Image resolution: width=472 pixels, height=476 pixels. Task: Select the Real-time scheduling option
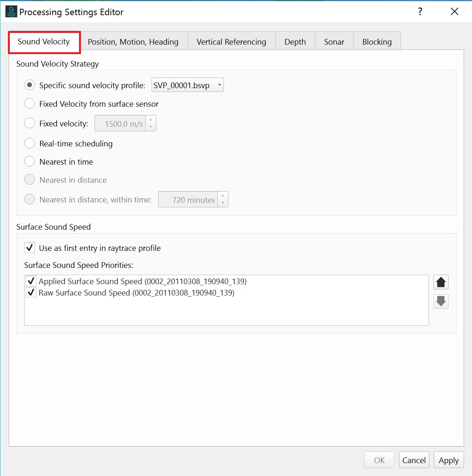click(29, 143)
